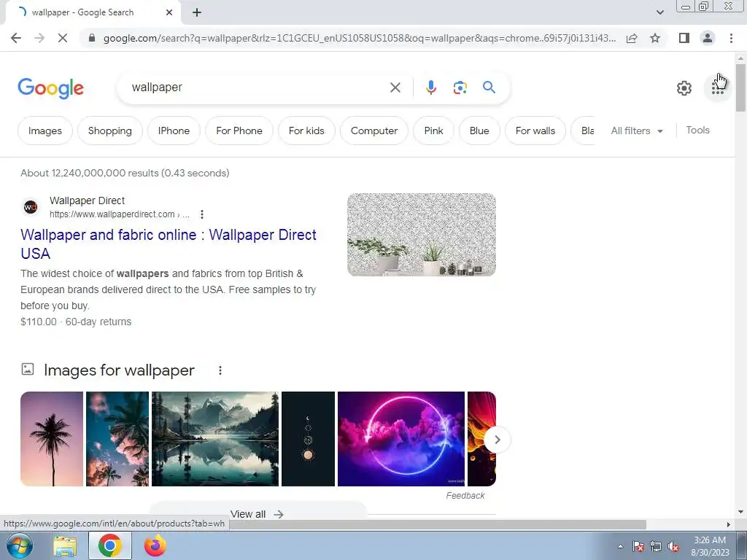Open the taskbar clock and date
This screenshot has height=560, width=747.
click(x=710, y=546)
